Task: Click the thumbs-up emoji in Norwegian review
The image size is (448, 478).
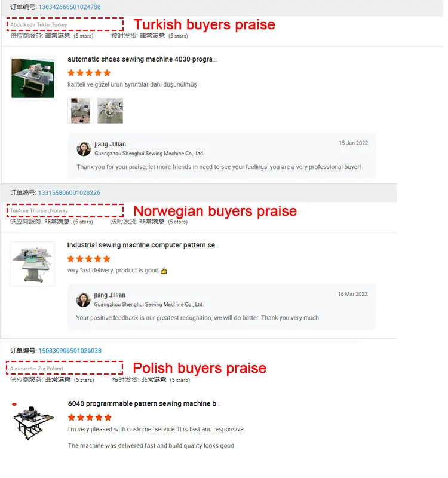Action: [x=164, y=271]
